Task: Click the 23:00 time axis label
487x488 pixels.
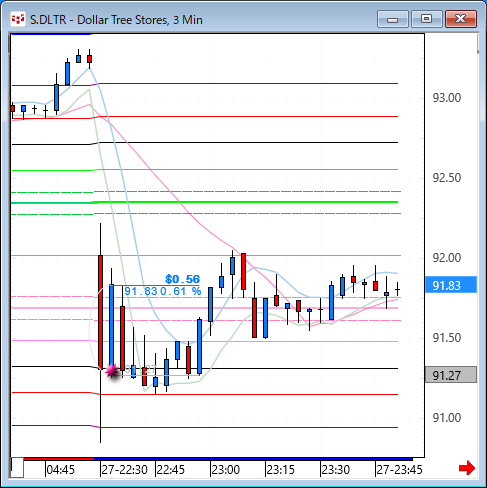Action: pyautogui.click(x=226, y=470)
